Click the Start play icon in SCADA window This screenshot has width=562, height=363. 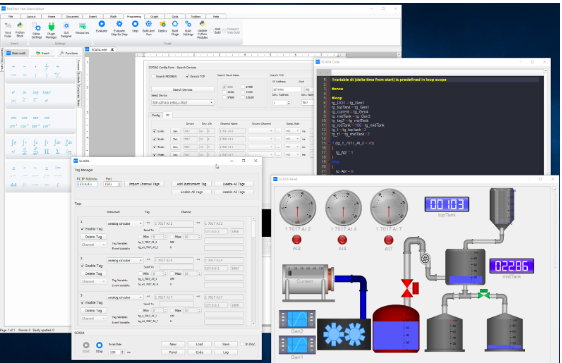(86, 345)
